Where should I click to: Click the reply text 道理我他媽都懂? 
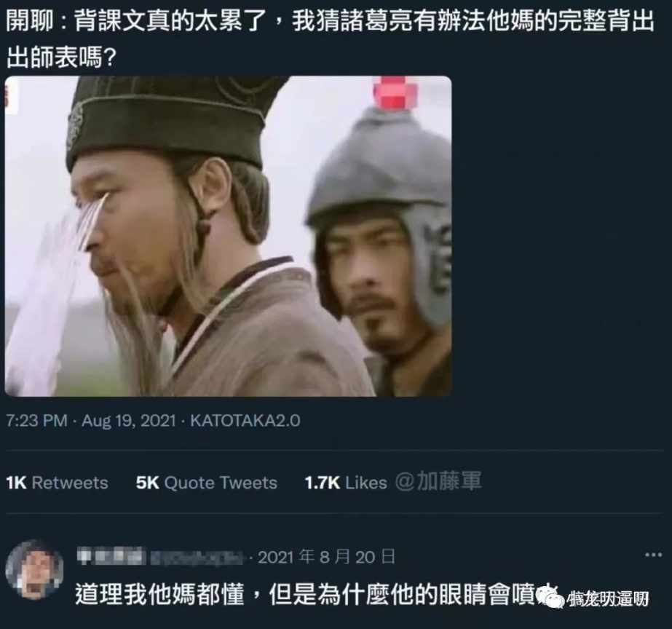click(159, 594)
